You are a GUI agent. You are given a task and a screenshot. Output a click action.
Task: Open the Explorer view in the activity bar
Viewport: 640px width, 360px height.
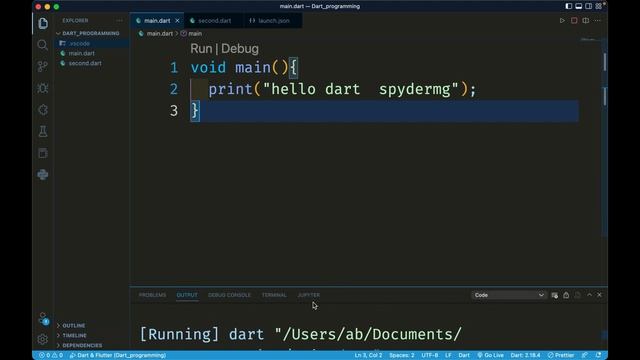click(43, 23)
